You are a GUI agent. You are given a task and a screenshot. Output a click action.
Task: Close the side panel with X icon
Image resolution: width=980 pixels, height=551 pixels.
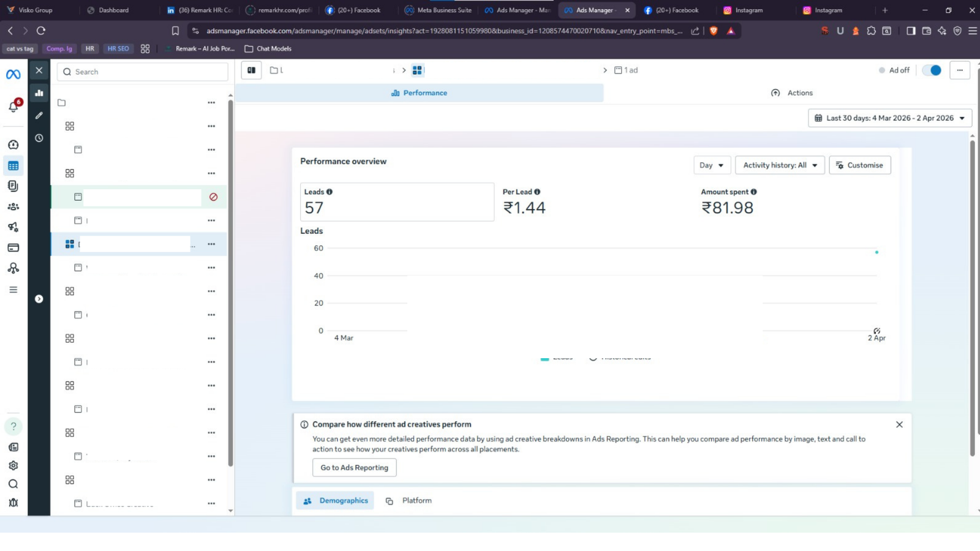(x=39, y=70)
